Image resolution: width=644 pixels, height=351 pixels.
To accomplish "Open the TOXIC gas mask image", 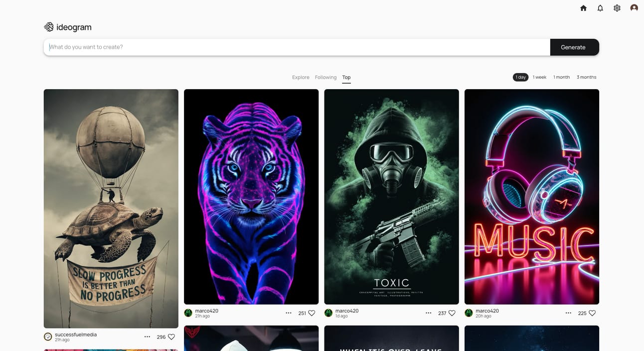I will tap(391, 197).
